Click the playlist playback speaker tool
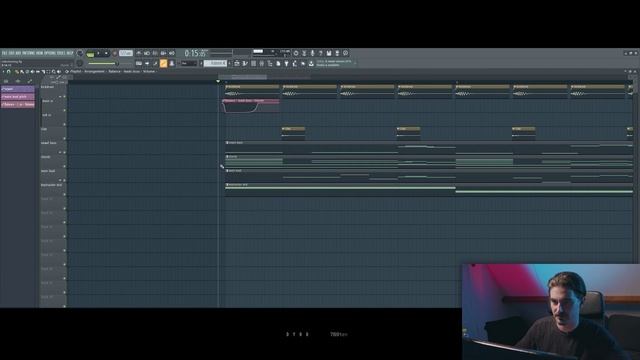 (x=59, y=71)
